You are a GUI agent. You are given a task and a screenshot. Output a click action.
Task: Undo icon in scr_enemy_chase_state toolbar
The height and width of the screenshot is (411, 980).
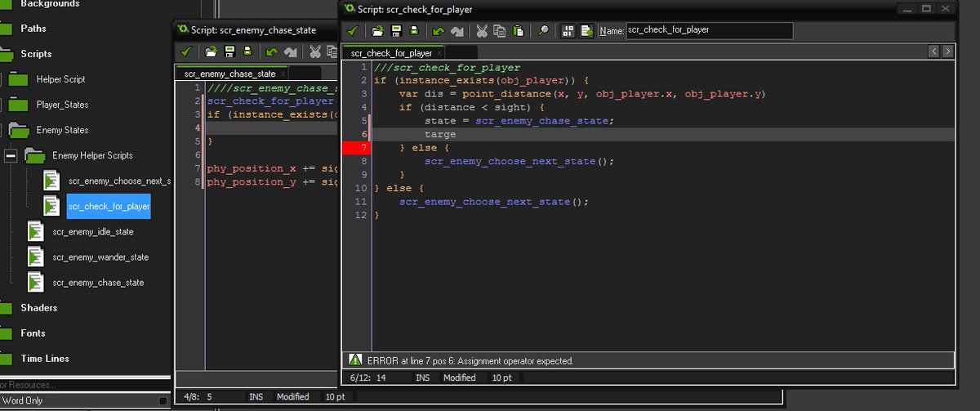pos(272,51)
